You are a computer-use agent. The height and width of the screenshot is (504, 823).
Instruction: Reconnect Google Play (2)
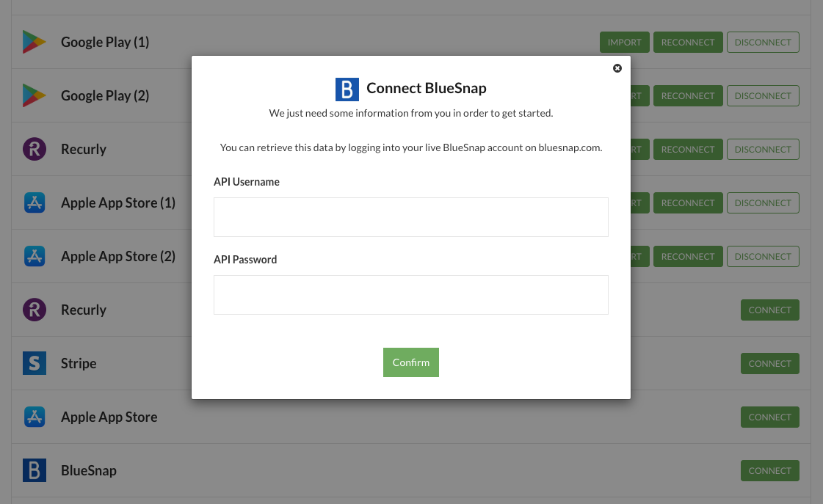(688, 95)
